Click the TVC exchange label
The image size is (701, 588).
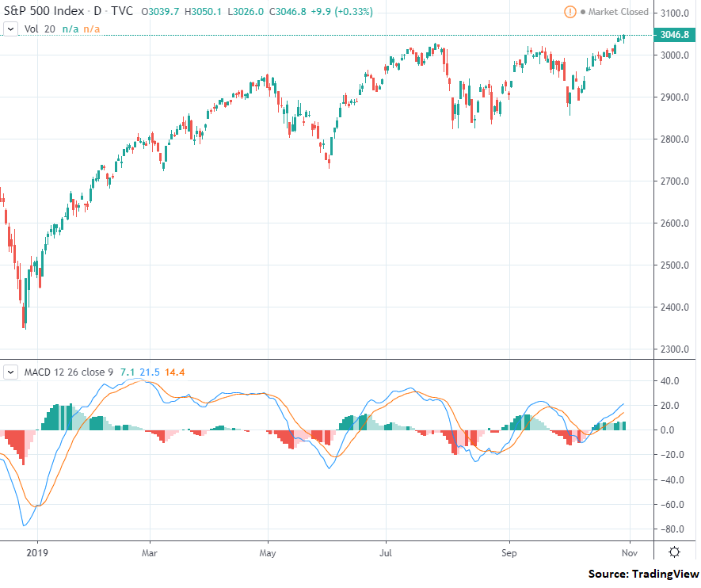tap(124, 12)
